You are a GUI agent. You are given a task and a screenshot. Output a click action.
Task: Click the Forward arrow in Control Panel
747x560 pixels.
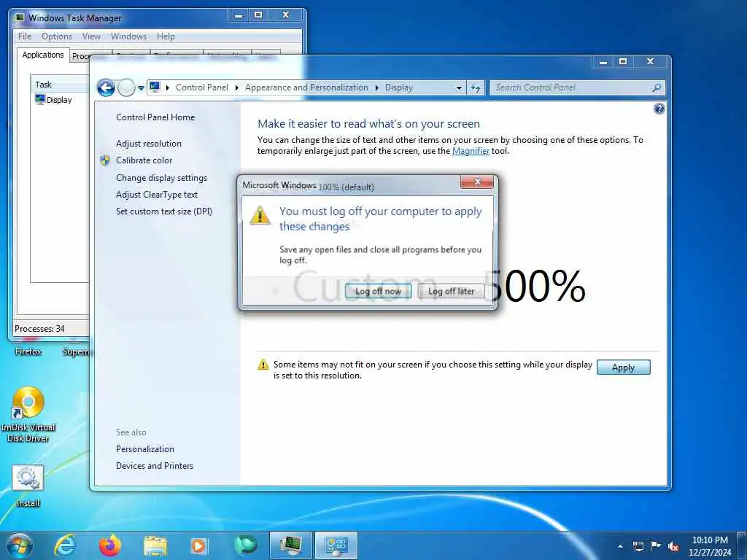(126, 87)
